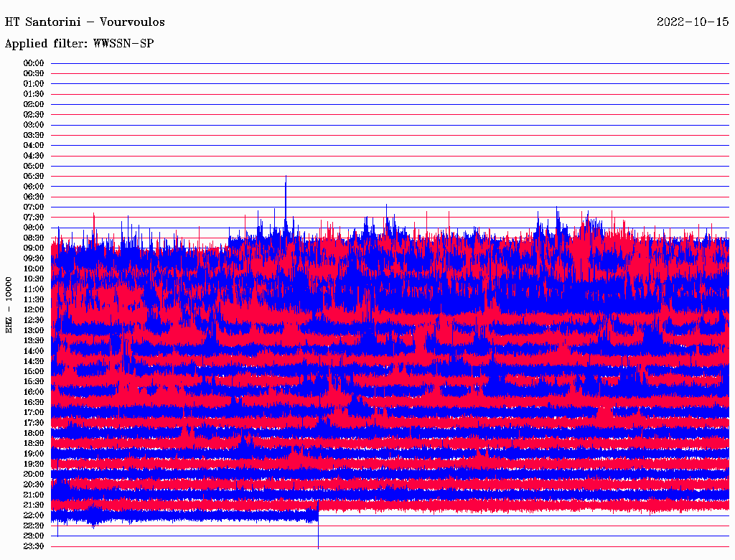Click the 23:30 time label
735x560 pixels.
[34, 546]
